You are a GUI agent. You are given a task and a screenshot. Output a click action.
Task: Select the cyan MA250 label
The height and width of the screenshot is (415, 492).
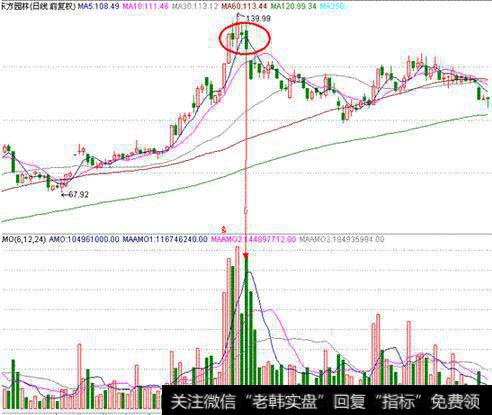(333, 6)
